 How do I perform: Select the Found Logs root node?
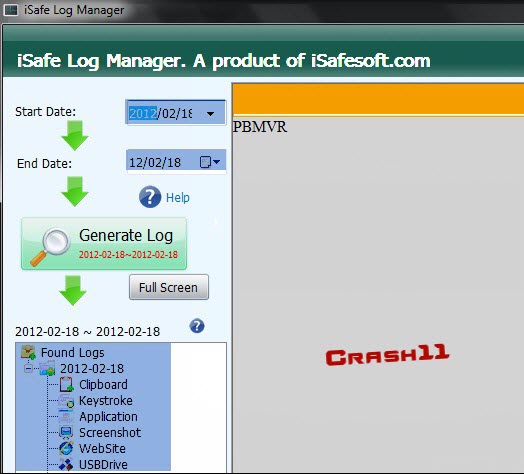73,352
